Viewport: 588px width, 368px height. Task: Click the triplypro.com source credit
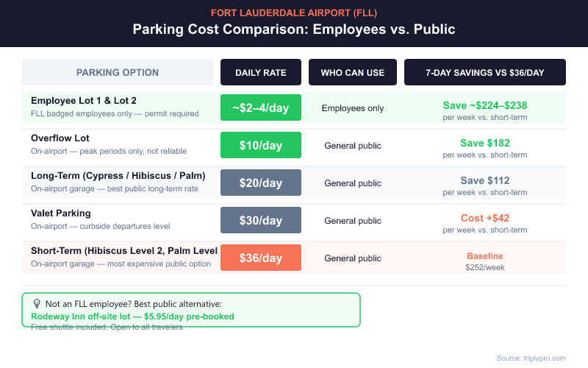(x=531, y=358)
